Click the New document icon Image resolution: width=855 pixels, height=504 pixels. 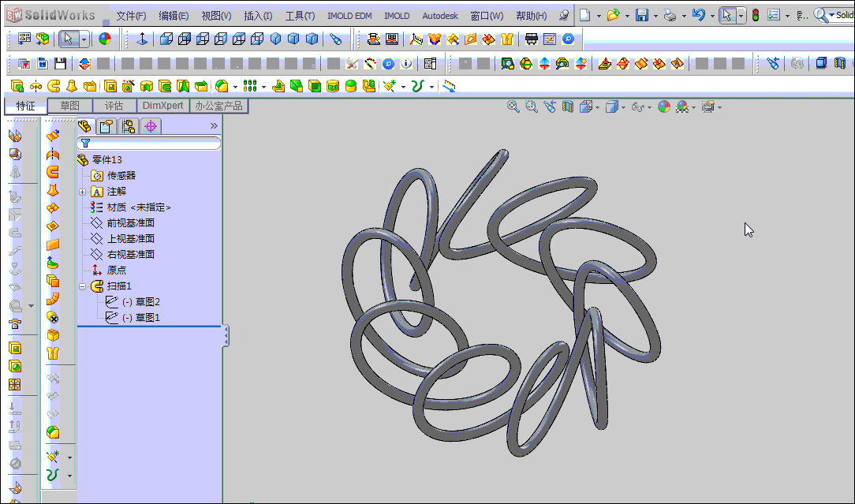(x=584, y=15)
